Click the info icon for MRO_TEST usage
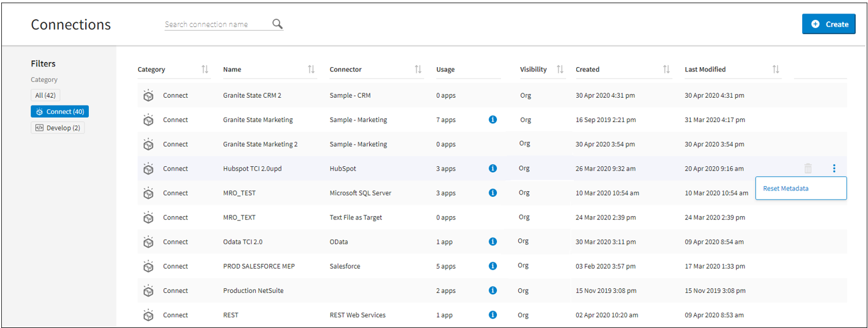 (493, 192)
